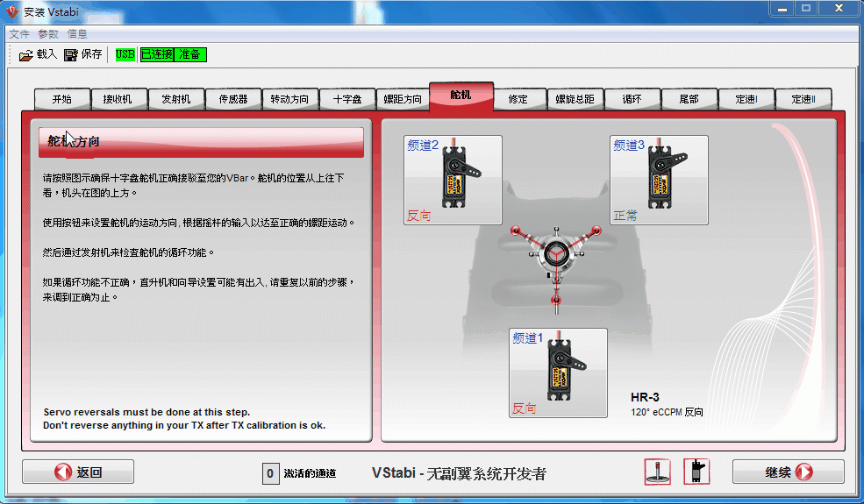Viewport: 864px width, 504px height.
Task: Open the 文件 menu
Action: (x=19, y=34)
